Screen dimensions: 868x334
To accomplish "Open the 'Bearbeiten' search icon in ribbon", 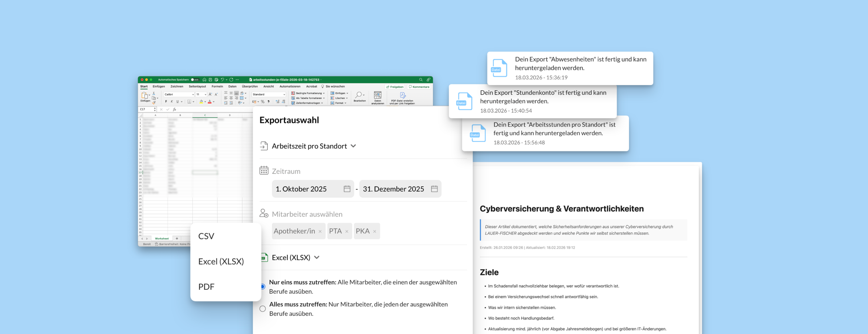I will point(359,95).
